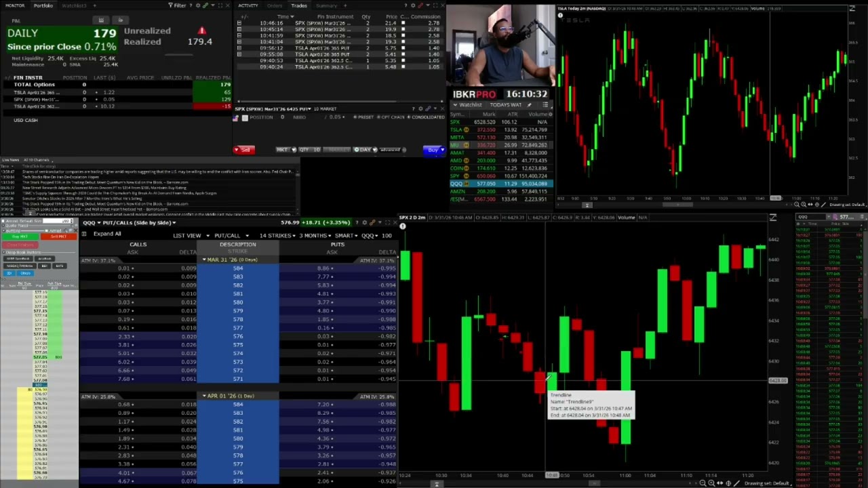Collapse the MAR 31 '26 expiration section
Image resolution: width=868 pixels, height=488 pixels.
pos(204,260)
